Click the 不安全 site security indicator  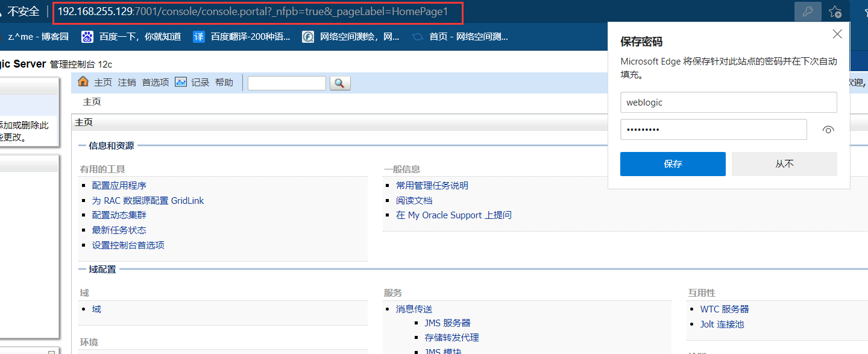[x=23, y=11]
